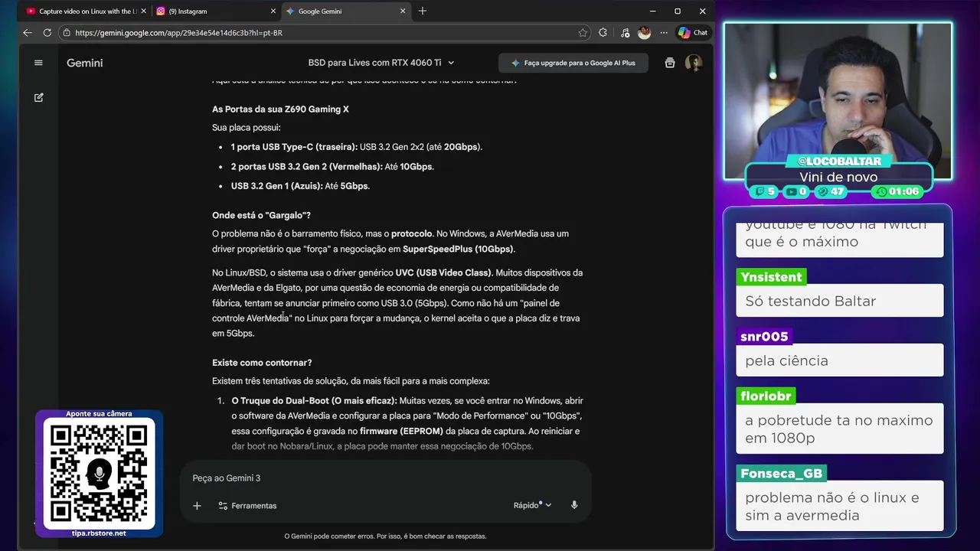Click the address bar URL
The width and height of the screenshot is (980, 551).
click(x=179, y=33)
